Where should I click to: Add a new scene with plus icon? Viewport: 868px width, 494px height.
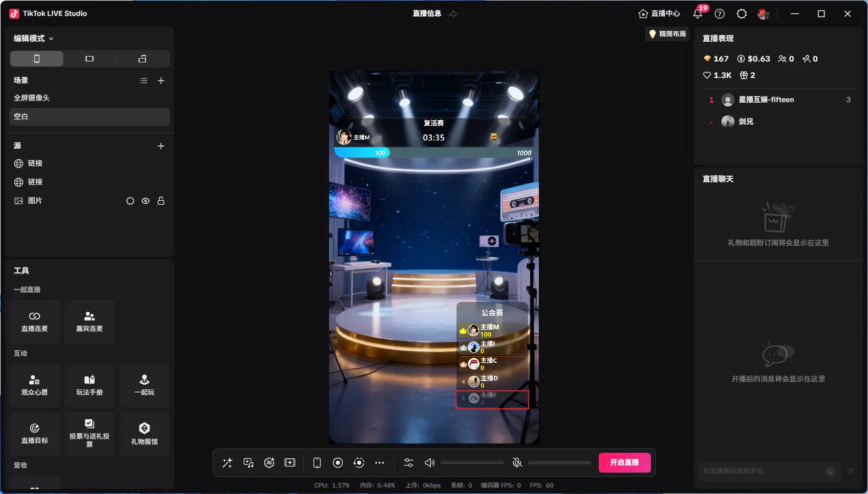(161, 81)
